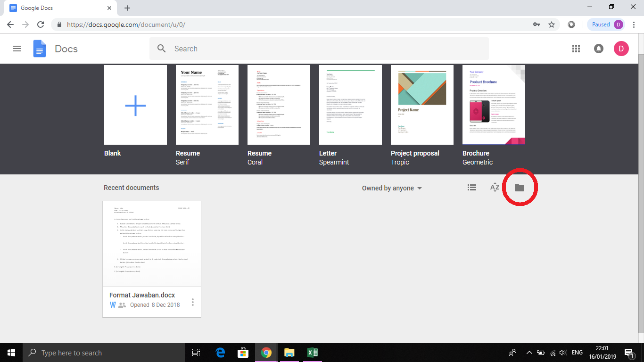Close the Google Docs tab
The image size is (644, 362).
pos(109,8)
